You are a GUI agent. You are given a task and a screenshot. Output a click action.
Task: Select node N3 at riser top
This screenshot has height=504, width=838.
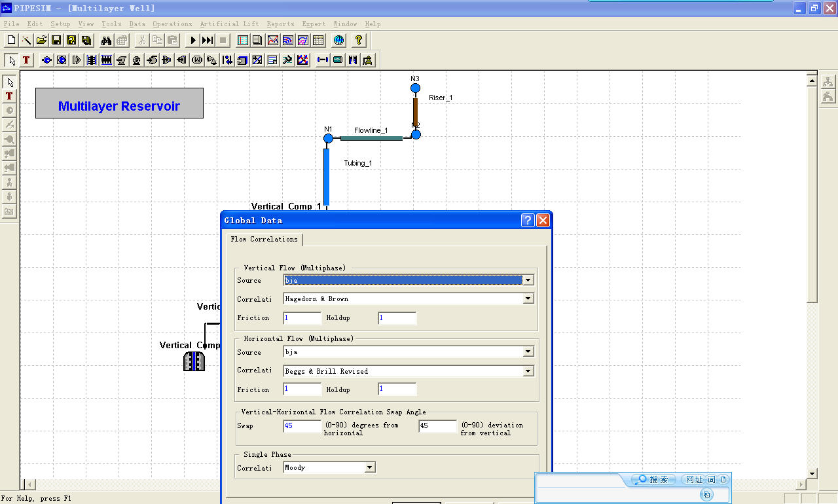[x=415, y=88]
